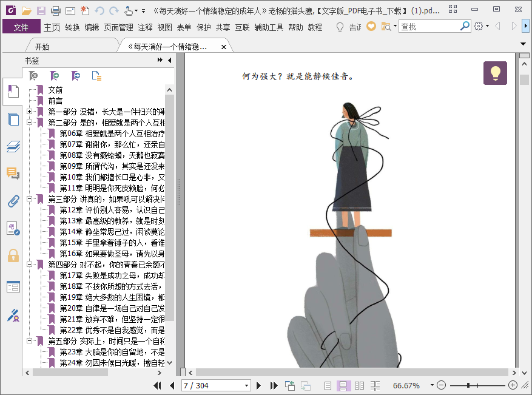
Task: Click the zoom in plus button
Action: tap(513, 385)
